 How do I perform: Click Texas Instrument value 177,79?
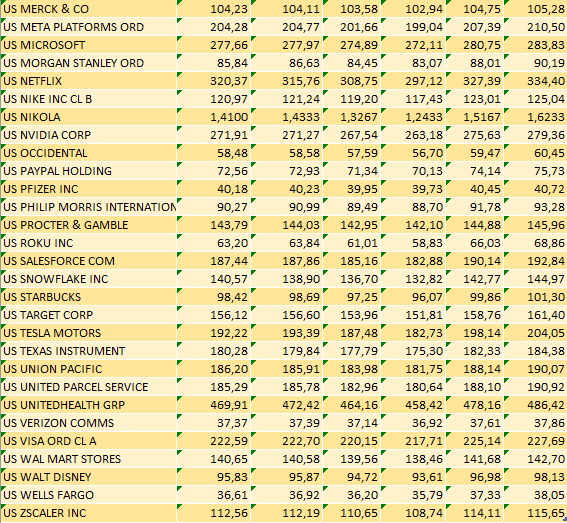(359, 351)
